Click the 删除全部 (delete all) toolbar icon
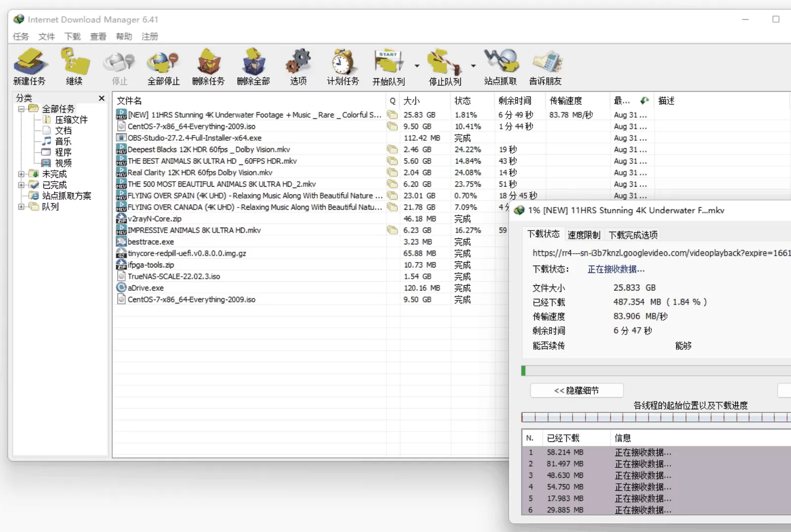The height and width of the screenshot is (532, 791). point(253,66)
